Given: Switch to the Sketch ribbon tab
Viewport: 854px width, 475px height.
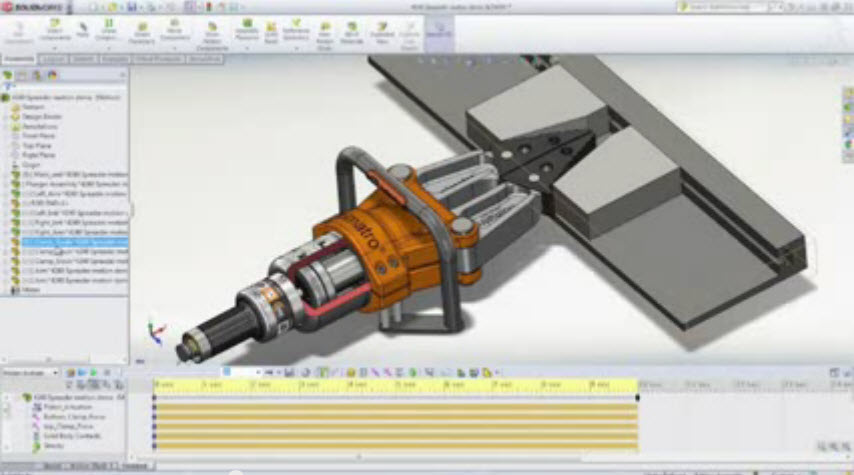Looking at the screenshot, I should coord(83,59).
